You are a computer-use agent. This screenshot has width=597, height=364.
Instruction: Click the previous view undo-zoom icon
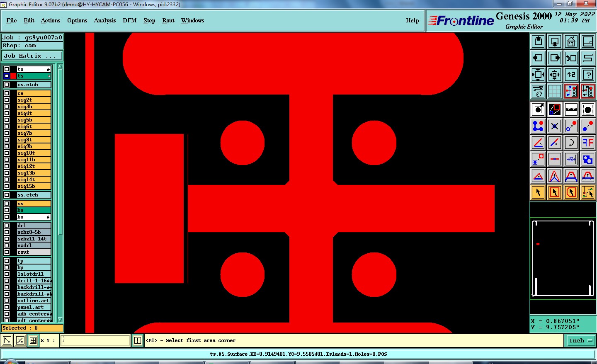click(571, 58)
